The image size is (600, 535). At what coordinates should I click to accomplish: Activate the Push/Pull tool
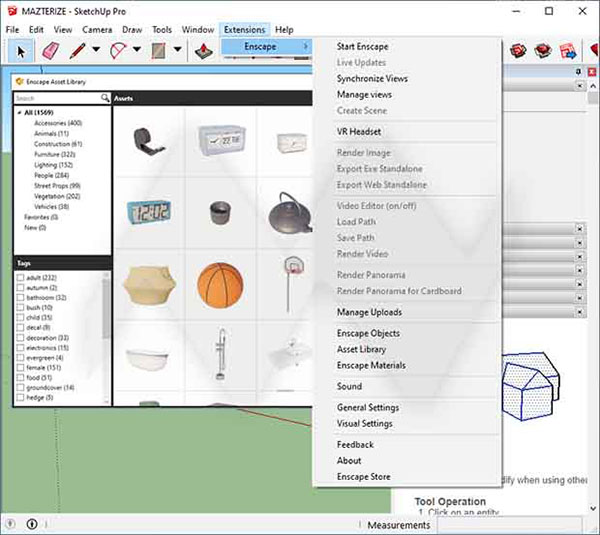point(204,51)
